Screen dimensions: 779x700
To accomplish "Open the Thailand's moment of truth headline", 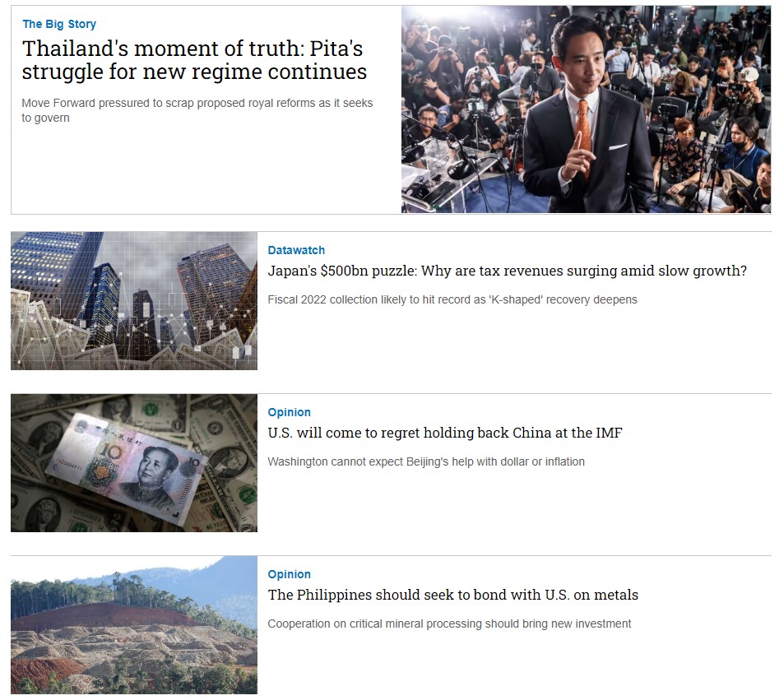I will click(x=194, y=60).
